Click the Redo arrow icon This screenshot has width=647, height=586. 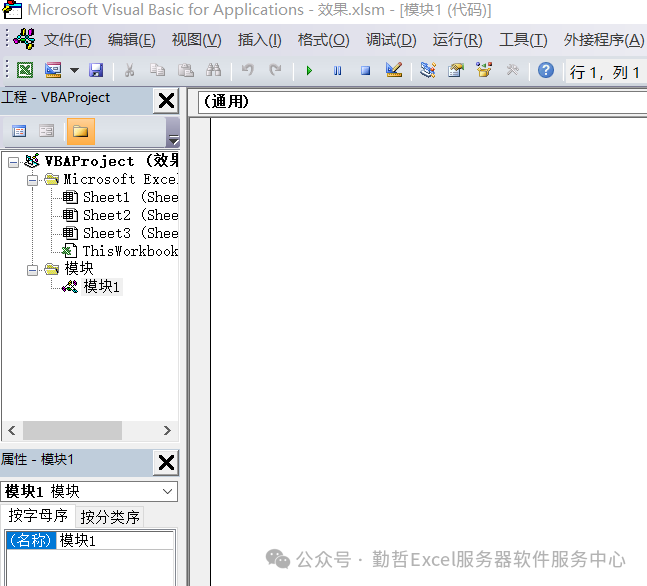[x=275, y=70]
